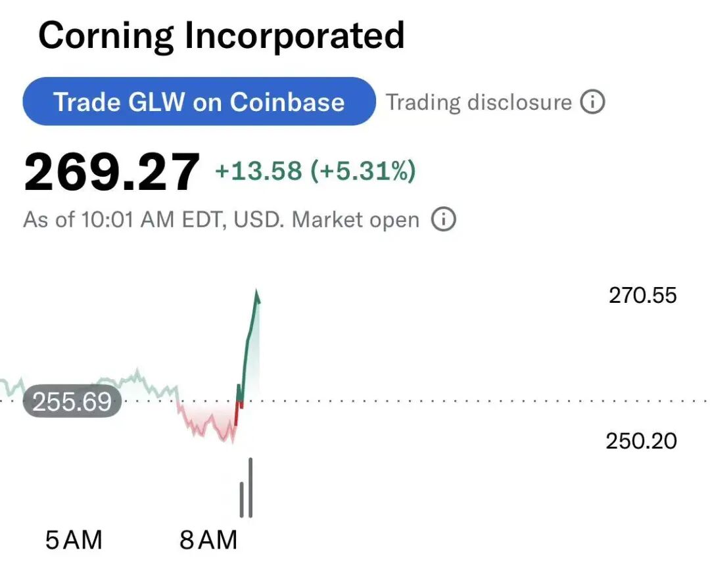Screen dimensions: 710x588
Task: Click the Trade GLW on Coinbase button
Action: tap(199, 101)
